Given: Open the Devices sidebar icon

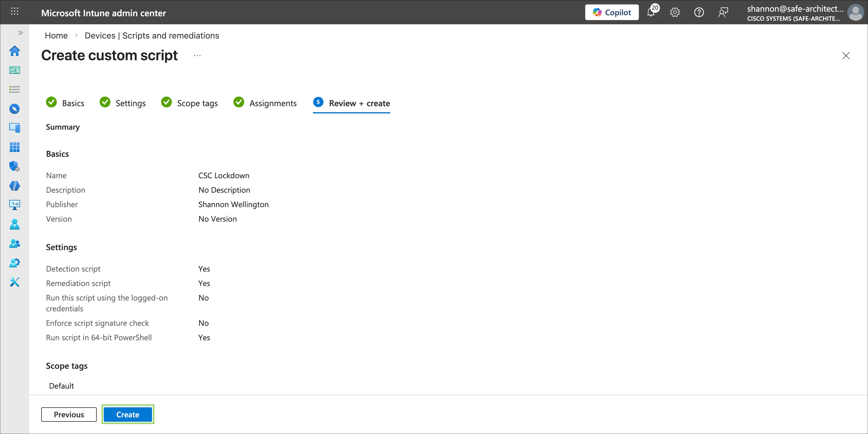Looking at the screenshot, I should coord(14,128).
